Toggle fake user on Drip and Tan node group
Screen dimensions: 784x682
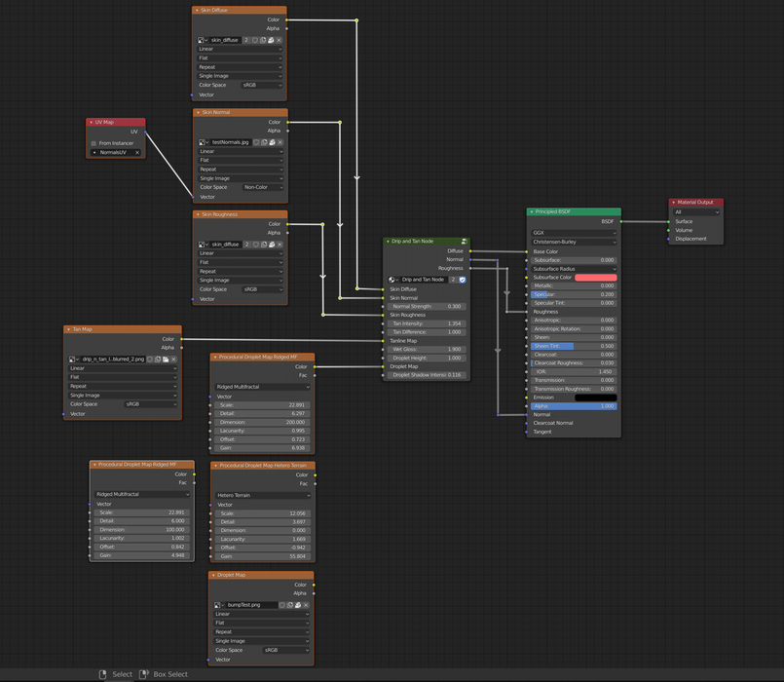(x=463, y=280)
